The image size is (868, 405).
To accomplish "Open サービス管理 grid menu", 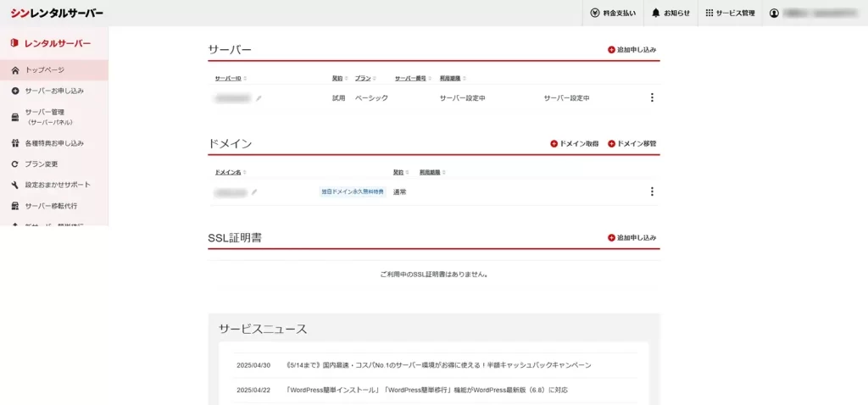I will (709, 14).
